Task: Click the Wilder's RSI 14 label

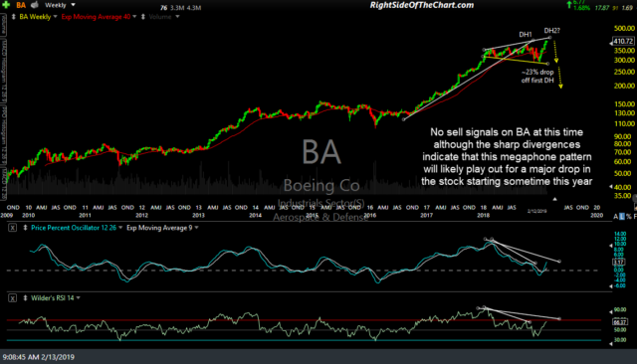Action: click(53, 297)
